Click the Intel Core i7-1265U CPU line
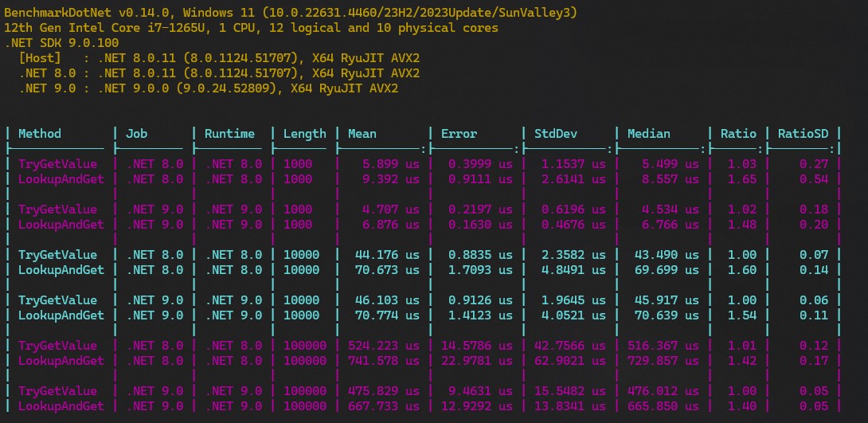This screenshot has width=868, height=423. tap(251, 28)
